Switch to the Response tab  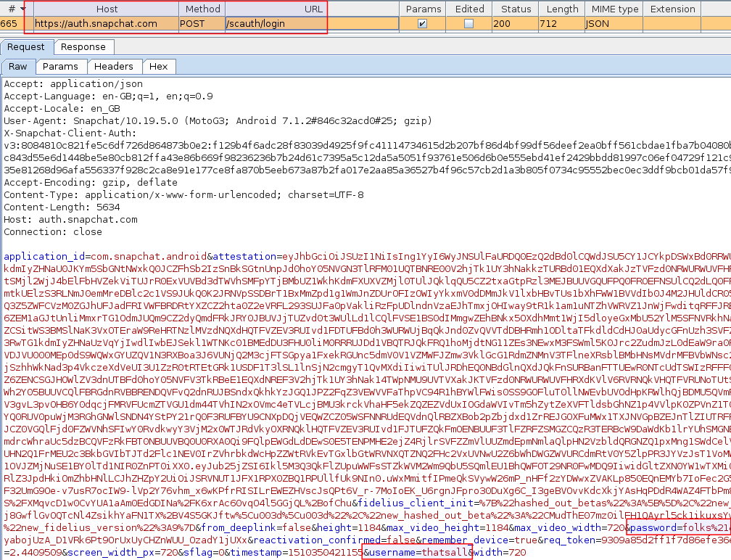pyautogui.click(x=83, y=47)
